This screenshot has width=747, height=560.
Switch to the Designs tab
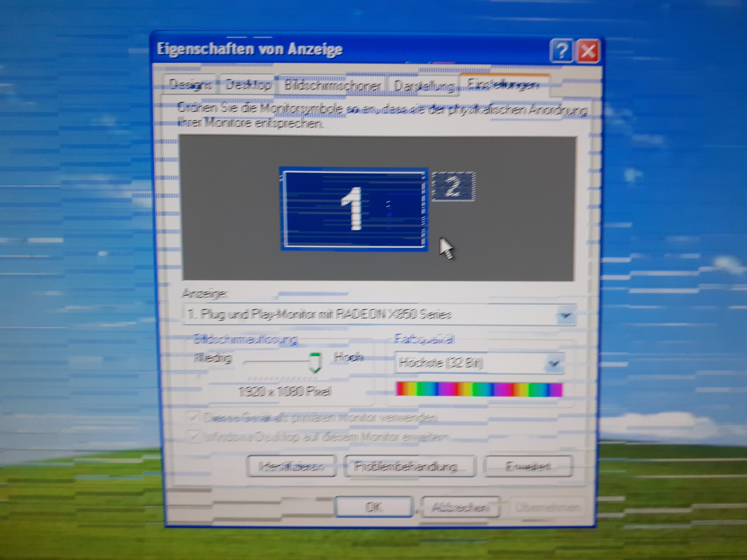tap(190, 84)
